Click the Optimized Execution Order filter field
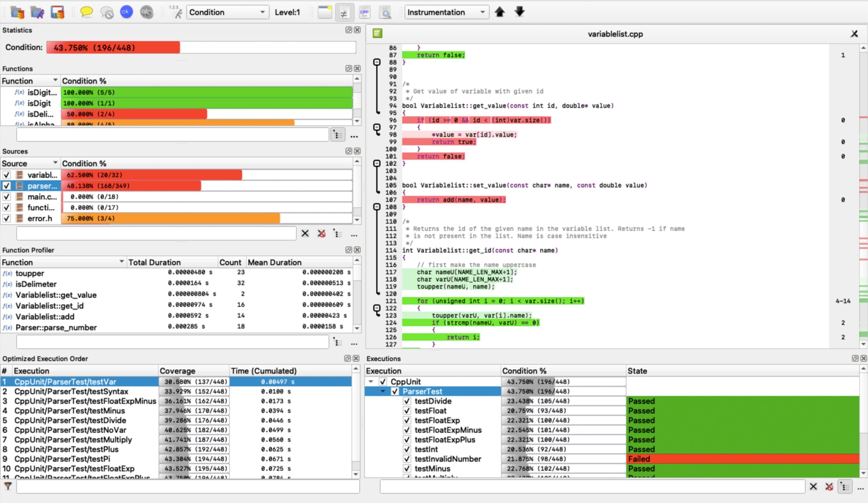The width and height of the screenshot is (868, 503). tap(188, 486)
